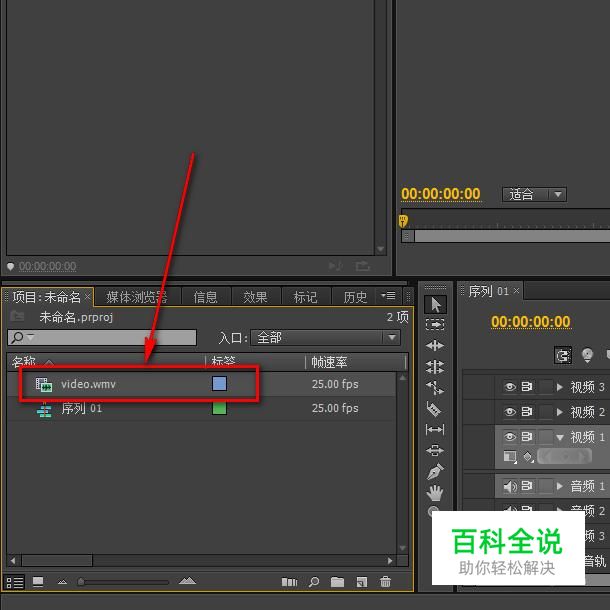
Task: Hide track 视频 2 with the eye
Action: coord(510,412)
